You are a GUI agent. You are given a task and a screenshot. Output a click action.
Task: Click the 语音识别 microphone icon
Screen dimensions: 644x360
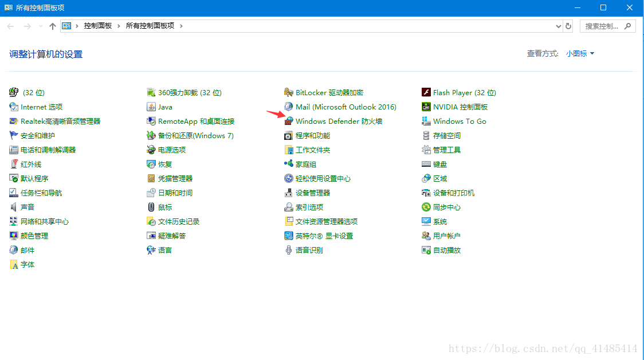pos(289,251)
